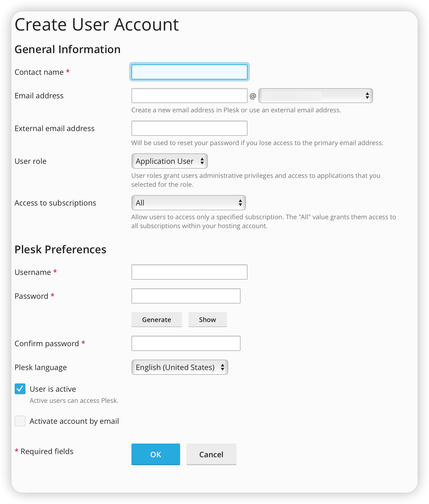Generate a random password

pos(156,319)
